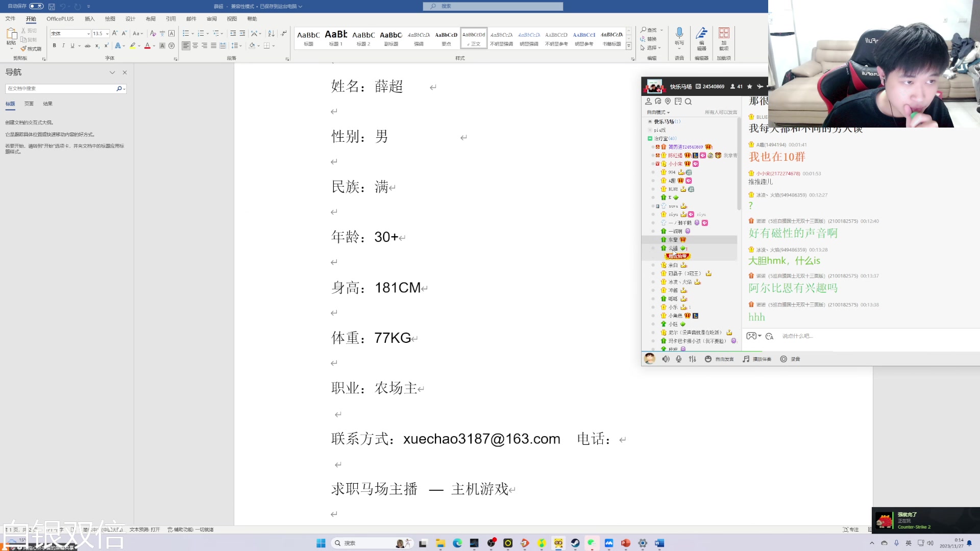Viewport: 980px width, 551px height.
Task: Open the Editor (编辑器) icon
Action: click(x=701, y=38)
